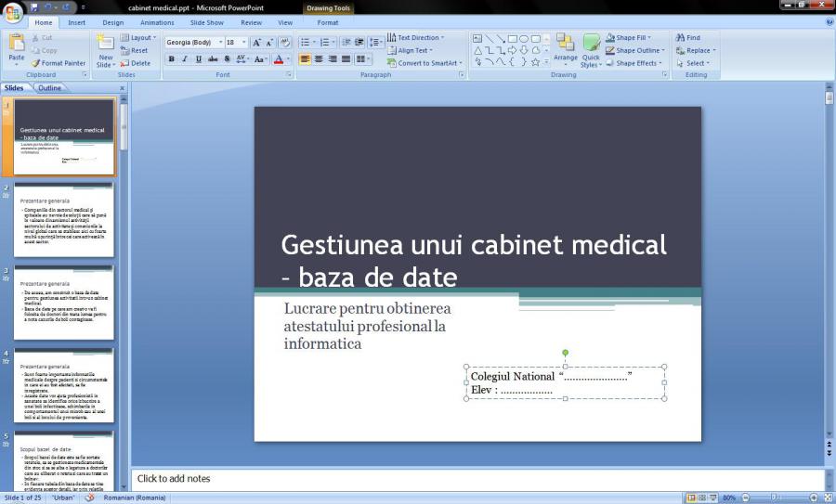Image resolution: width=836 pixels, height=504 pixels.
Task: Click the Reset slide button
Action: tap(135, 51)
